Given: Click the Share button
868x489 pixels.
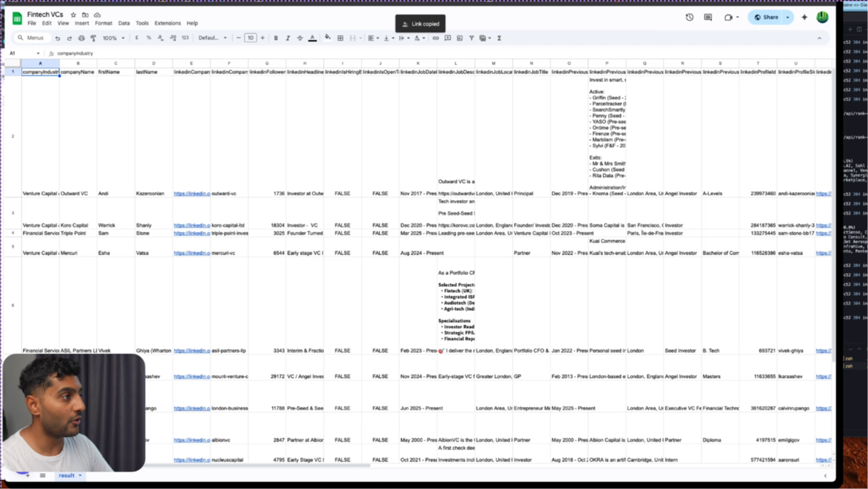Looking at the screenshot, I should (766, 17).
